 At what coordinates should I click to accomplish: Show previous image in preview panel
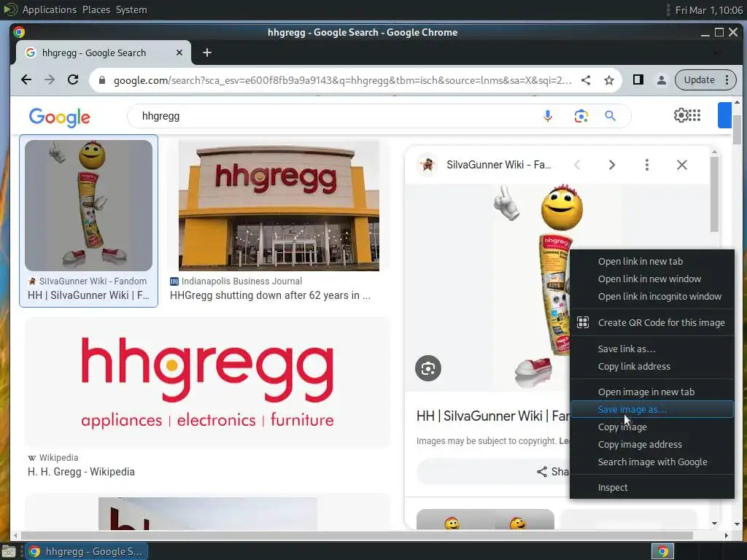(577, 165)
